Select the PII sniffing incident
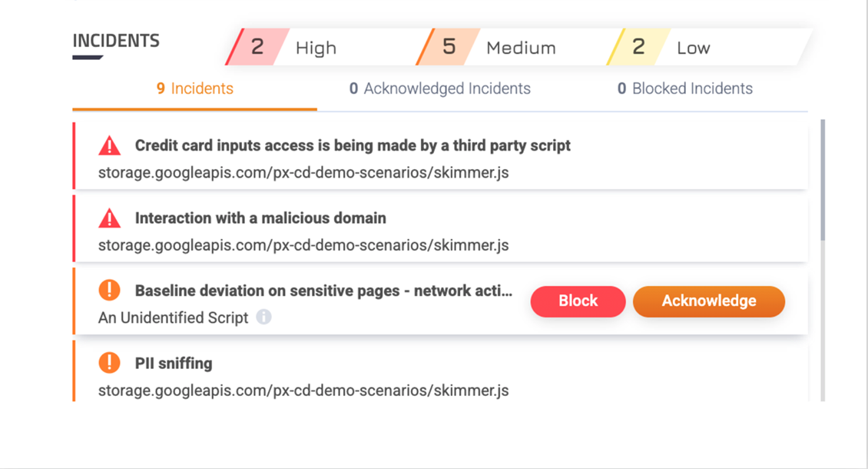 click(174, 363)
